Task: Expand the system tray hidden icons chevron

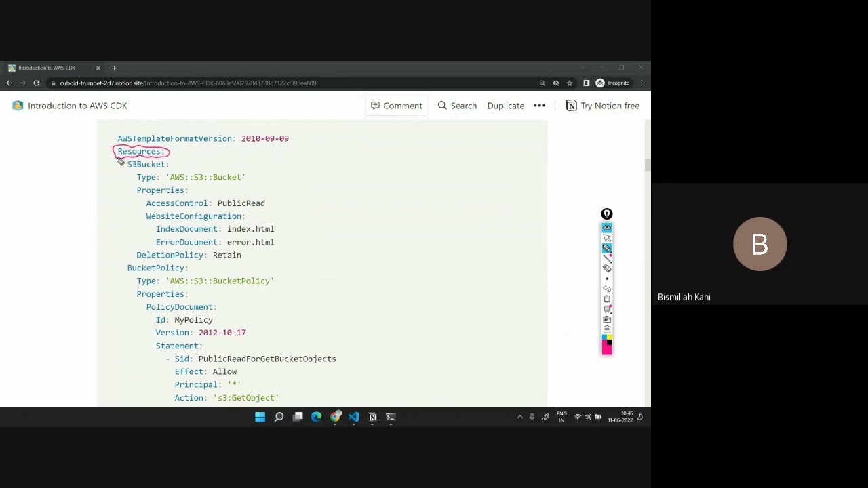Action: pos(520,417)
